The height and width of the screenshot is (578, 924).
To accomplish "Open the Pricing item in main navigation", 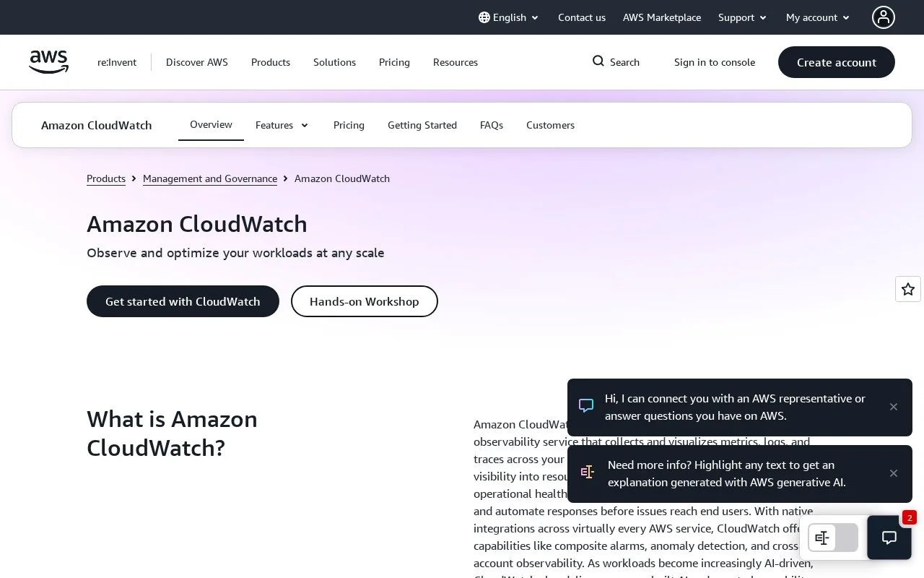I will pyautogui.click(x=394, y=62).
